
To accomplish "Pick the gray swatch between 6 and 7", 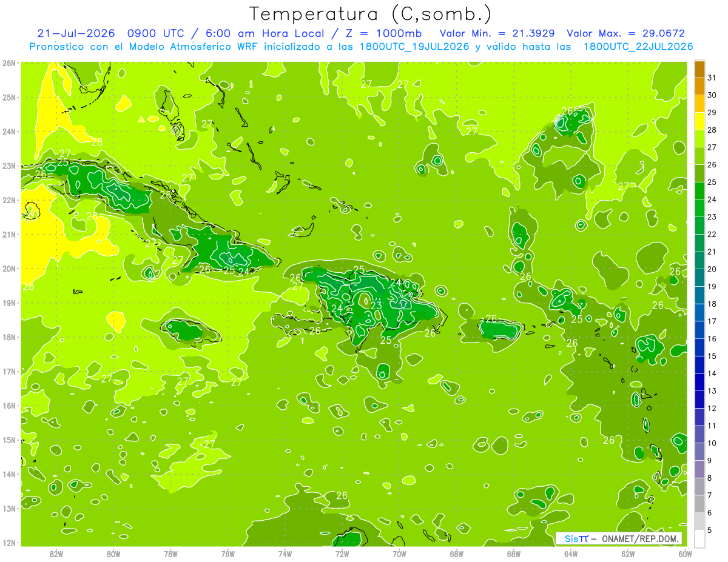I will (699, 504).
